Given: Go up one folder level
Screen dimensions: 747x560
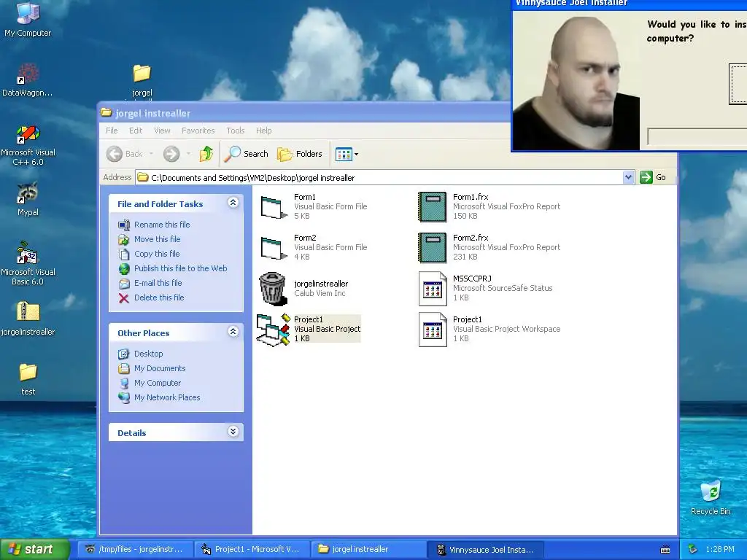Looking at the screenshot, I should coord(206,154).
